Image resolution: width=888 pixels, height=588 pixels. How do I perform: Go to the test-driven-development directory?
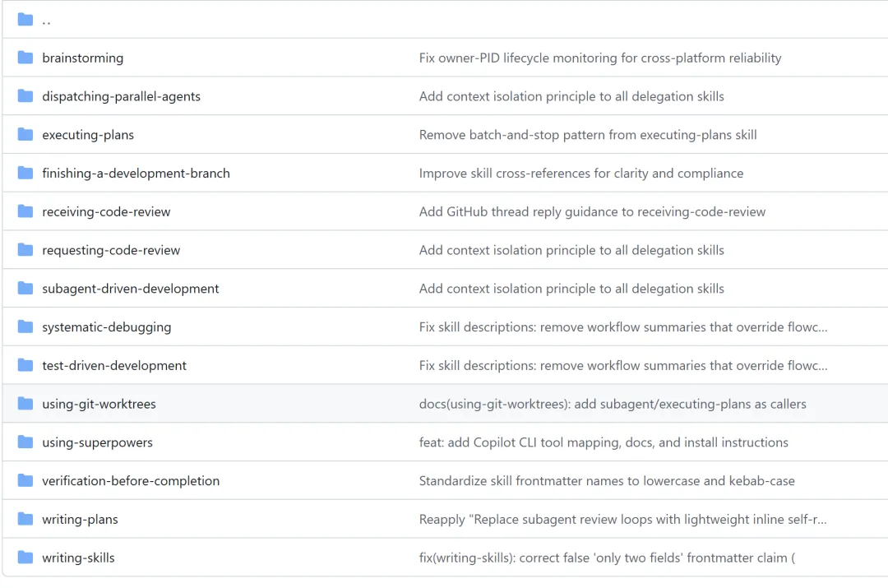click(114, 365)
